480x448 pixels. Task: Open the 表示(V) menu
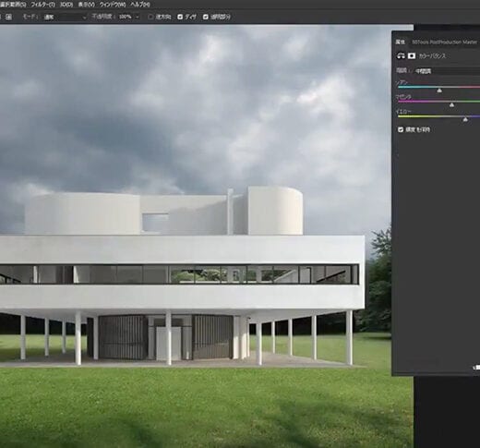pyautogui.click(x=86, y=5)
